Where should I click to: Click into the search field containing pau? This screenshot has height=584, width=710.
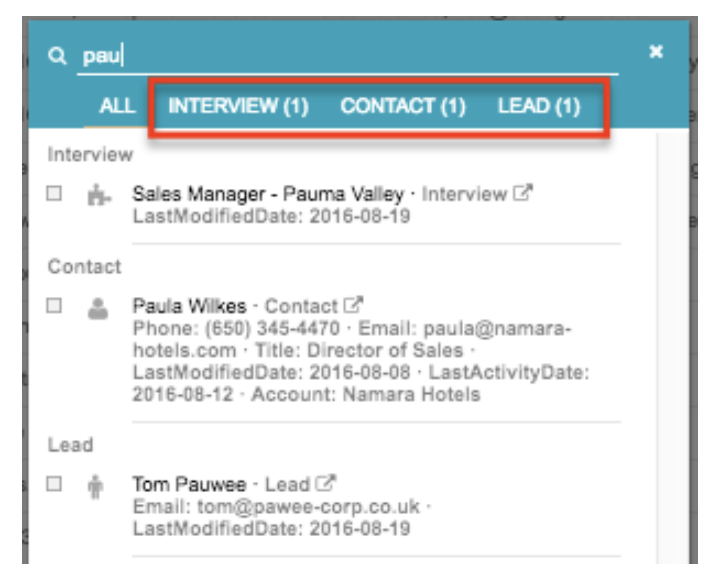(348, 57)
